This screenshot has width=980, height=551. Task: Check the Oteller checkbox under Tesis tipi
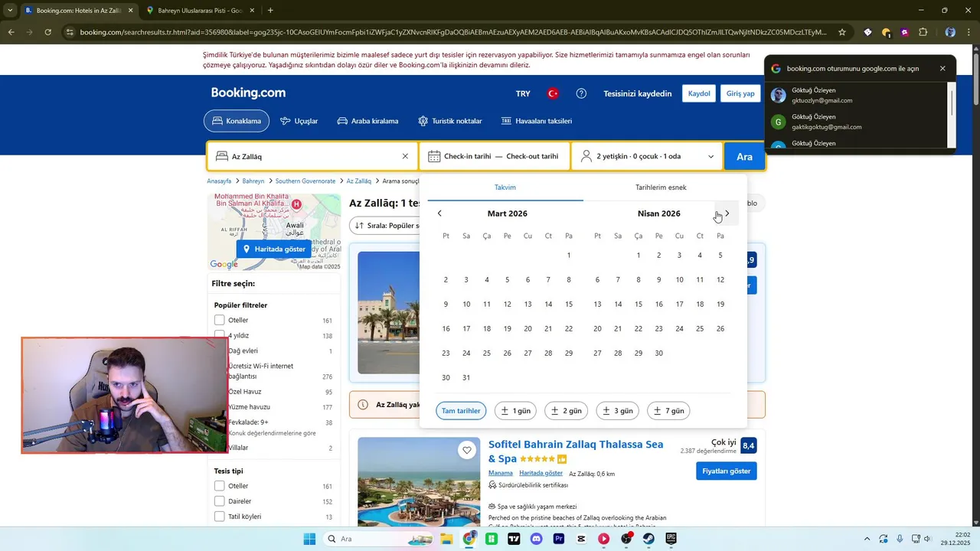tap(220, 486)
